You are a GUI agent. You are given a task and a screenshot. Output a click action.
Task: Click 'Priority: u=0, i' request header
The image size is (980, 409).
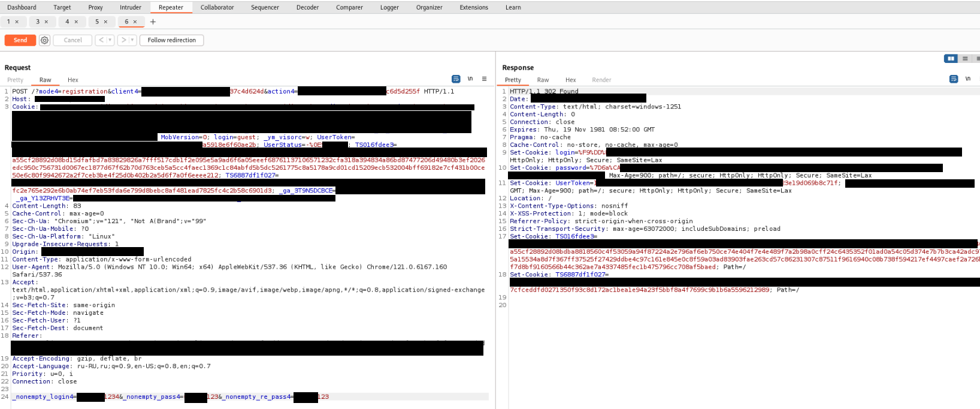[x=43, y=374]
